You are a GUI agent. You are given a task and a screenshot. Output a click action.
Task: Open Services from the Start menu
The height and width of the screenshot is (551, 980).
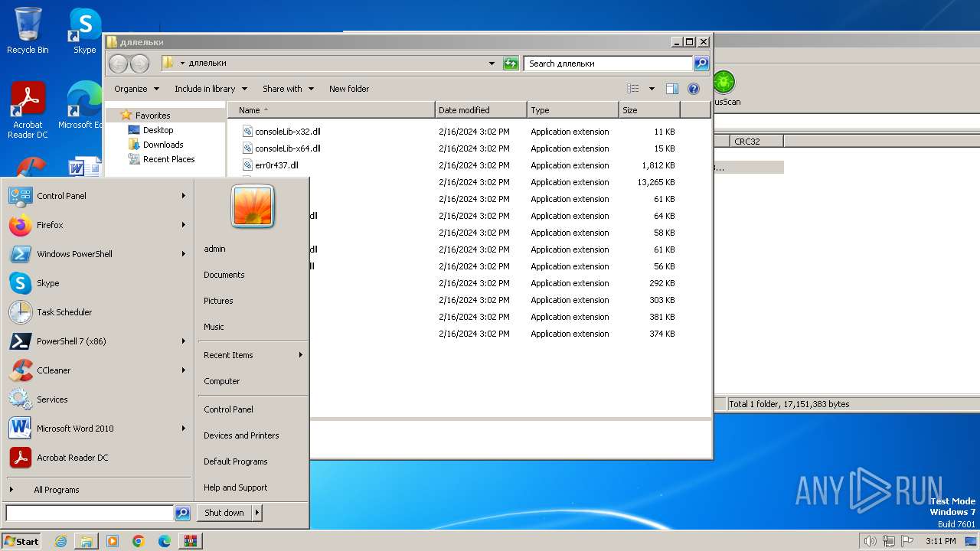click(97, 399)
